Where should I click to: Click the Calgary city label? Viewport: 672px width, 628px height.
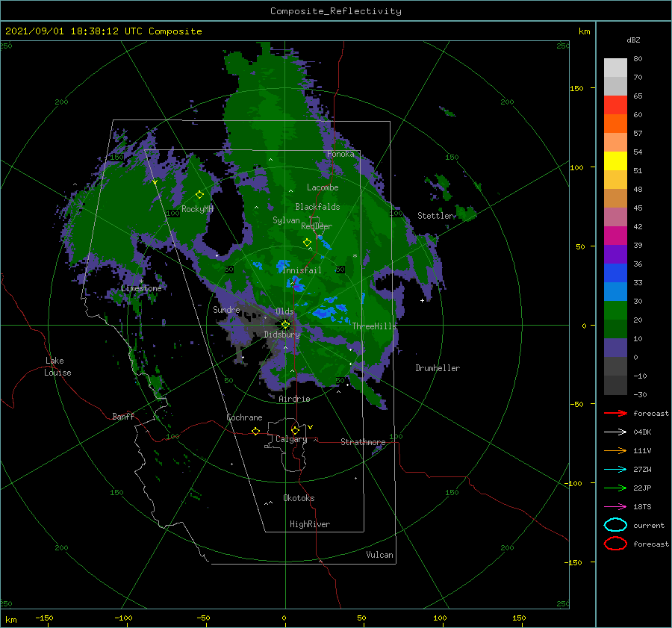(291, 439)
